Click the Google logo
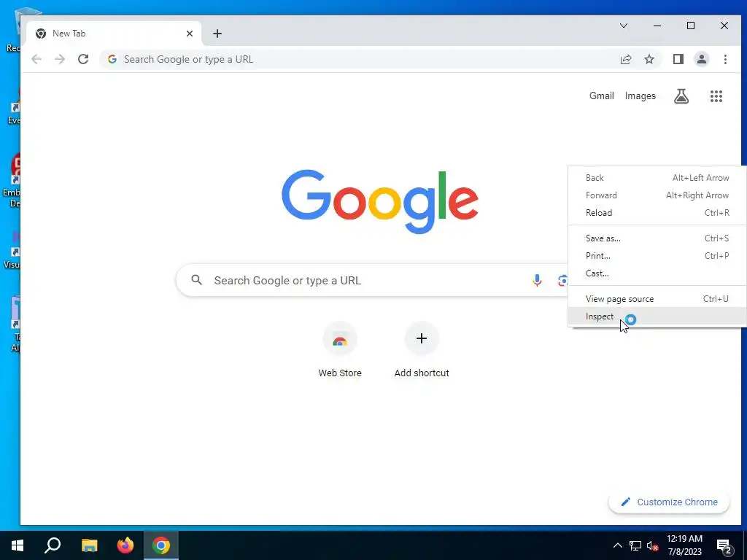Image resolution: width=747 pixels, height=560 pixels. tap(379, 201)
